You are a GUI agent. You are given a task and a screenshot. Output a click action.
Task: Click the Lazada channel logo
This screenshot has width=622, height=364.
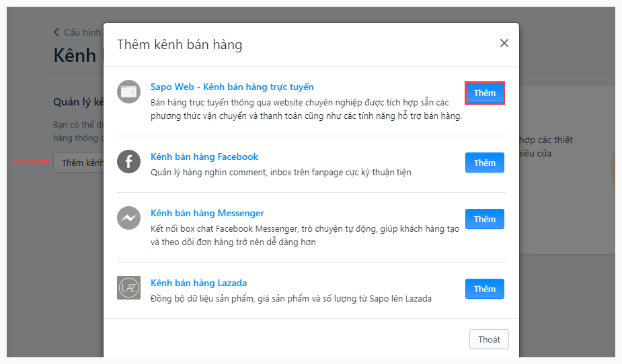pos(128,287)
